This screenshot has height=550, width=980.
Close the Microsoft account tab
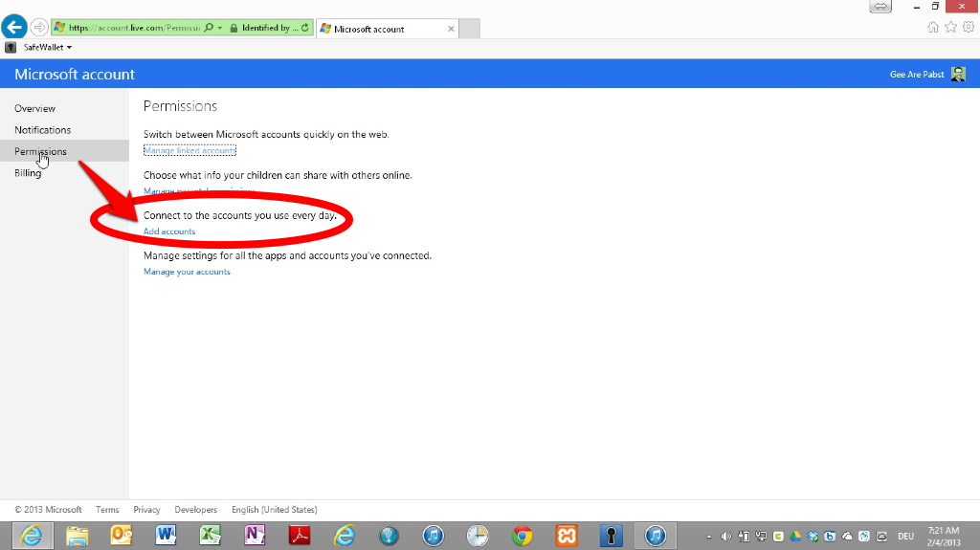(x=452, y=29)
